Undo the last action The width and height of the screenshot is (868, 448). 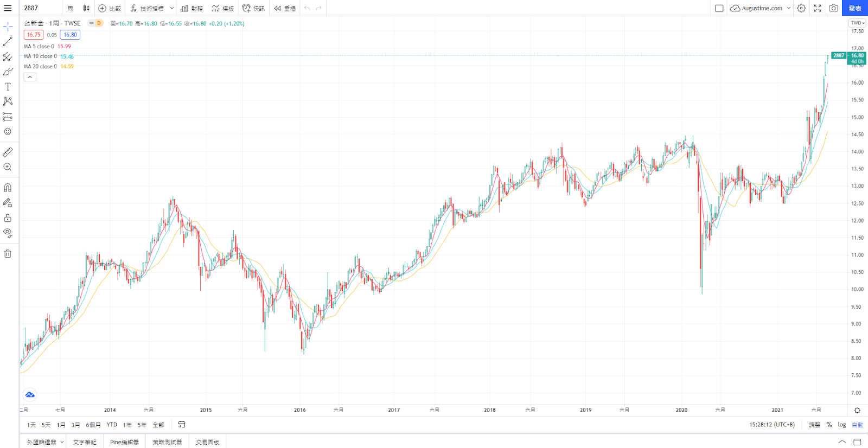coord(307,8)
